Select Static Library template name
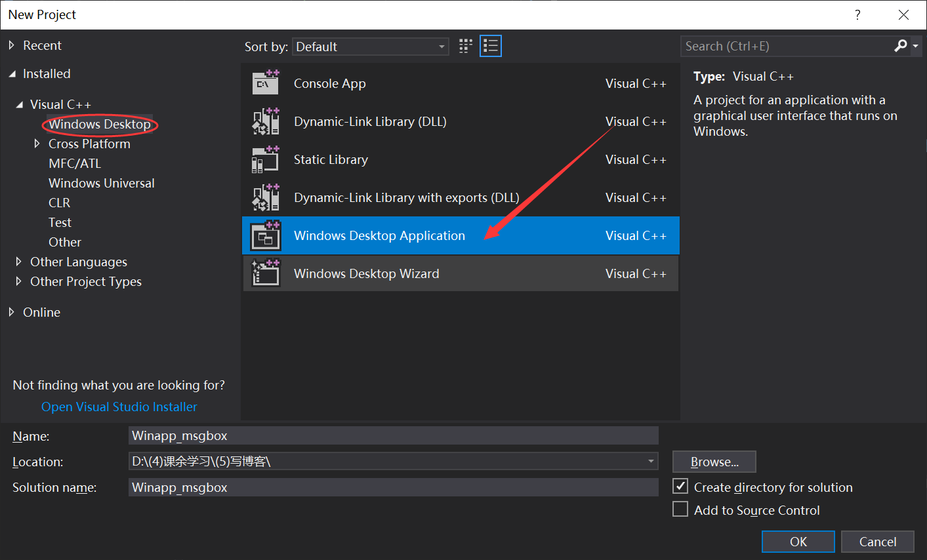927x560 pixels. pyautogui.click(x=331, y=159)
